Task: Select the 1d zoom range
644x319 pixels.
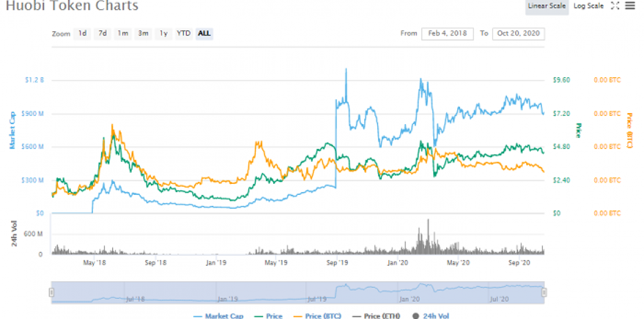Action: point(83,34)
